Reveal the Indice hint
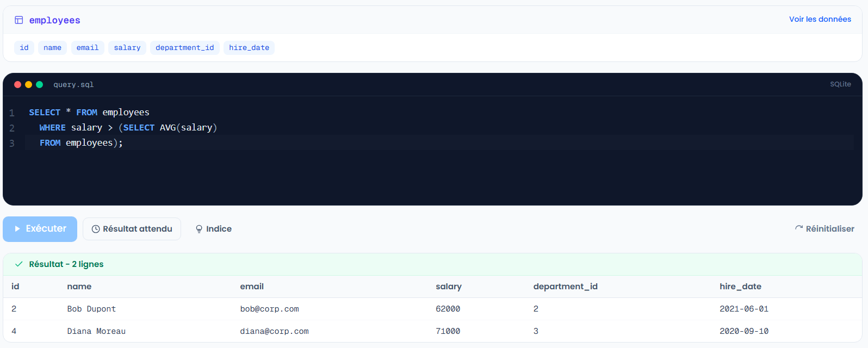Image resolution: width=868 pixels, height=348 pixels. pyautogui.click(x=213, y=229)
